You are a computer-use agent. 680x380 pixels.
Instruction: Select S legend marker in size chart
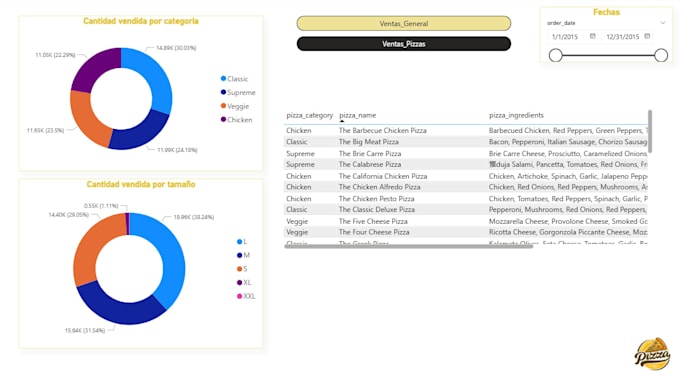tap(239, 269)
